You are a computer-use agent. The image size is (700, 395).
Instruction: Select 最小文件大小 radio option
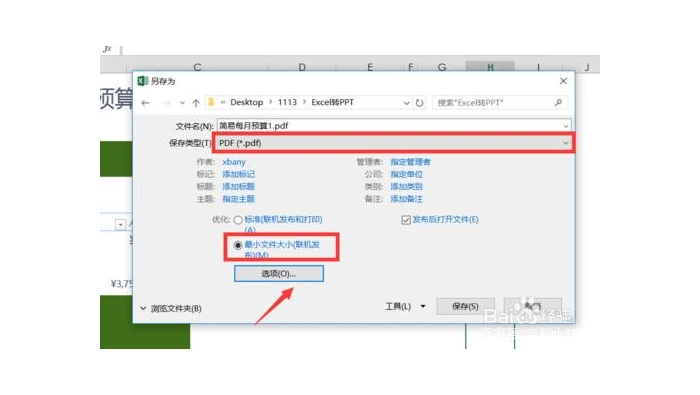point(238,245)
